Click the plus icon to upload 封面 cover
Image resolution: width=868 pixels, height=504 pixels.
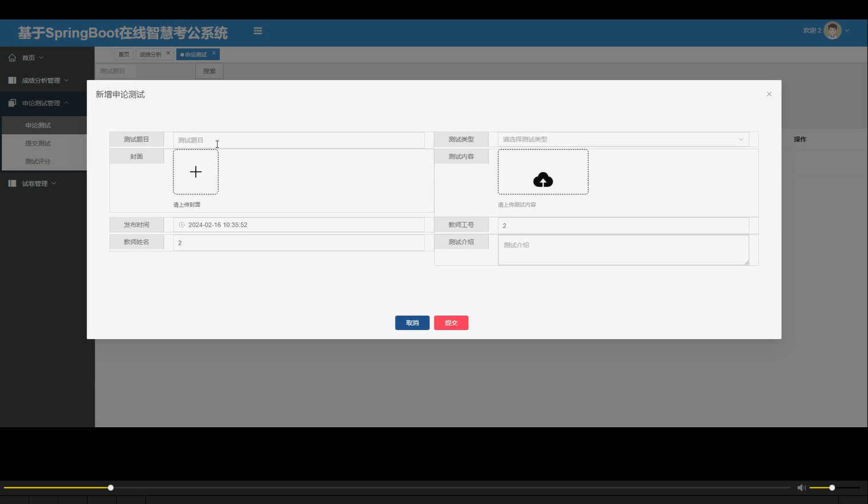[x=195, y=171]
